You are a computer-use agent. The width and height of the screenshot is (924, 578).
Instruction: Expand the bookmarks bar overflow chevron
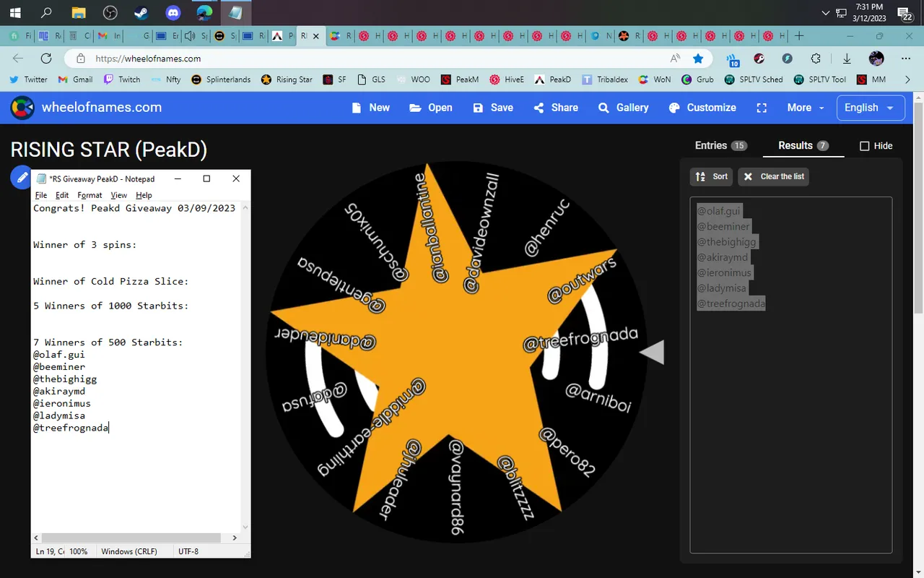pos(907,79)
